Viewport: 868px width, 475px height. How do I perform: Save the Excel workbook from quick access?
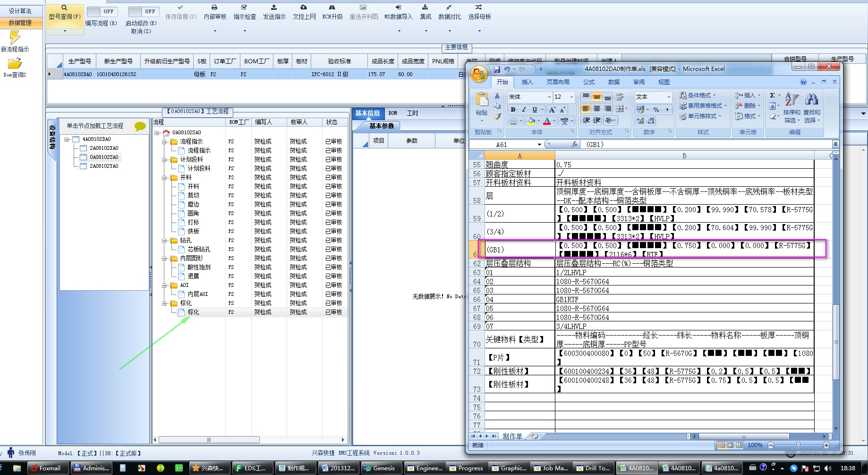coord(497,69)
